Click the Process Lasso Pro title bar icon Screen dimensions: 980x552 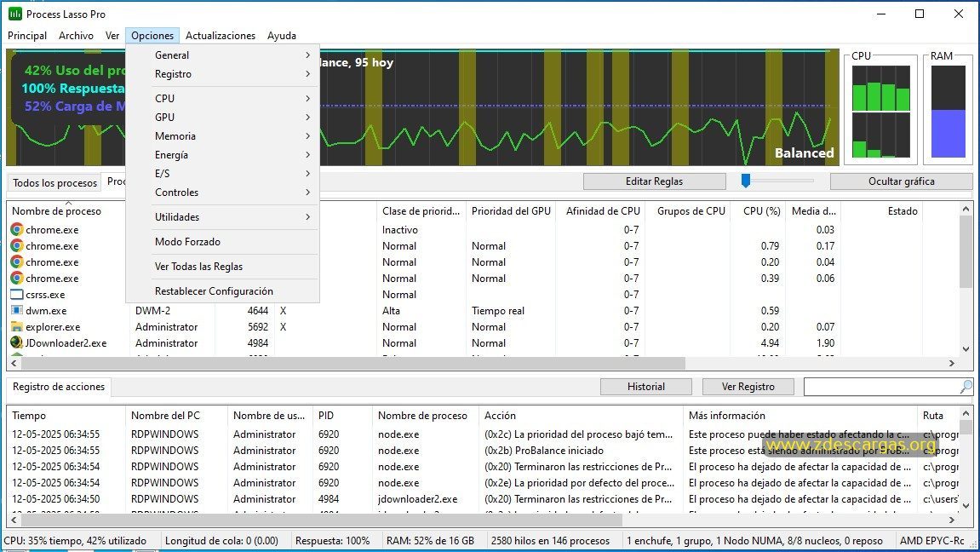tap(15, 14)
